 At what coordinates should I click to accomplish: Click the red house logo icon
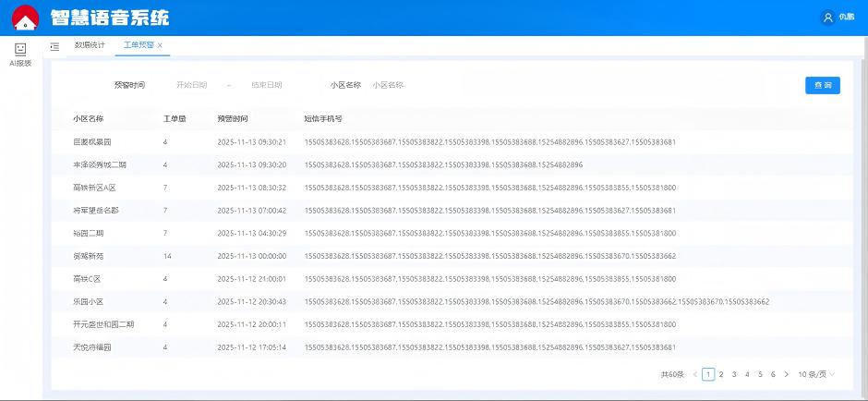coord(25,18)
